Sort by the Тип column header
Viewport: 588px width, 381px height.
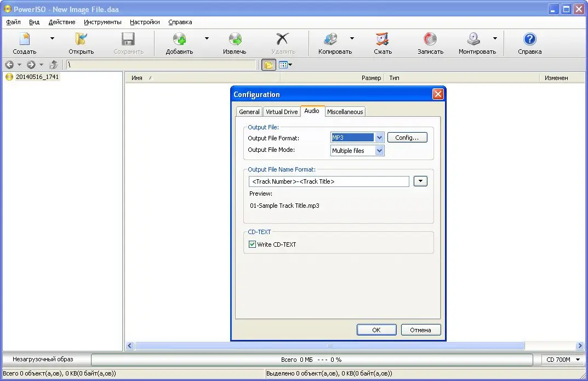pyautogui.click(x=461, y=78)
